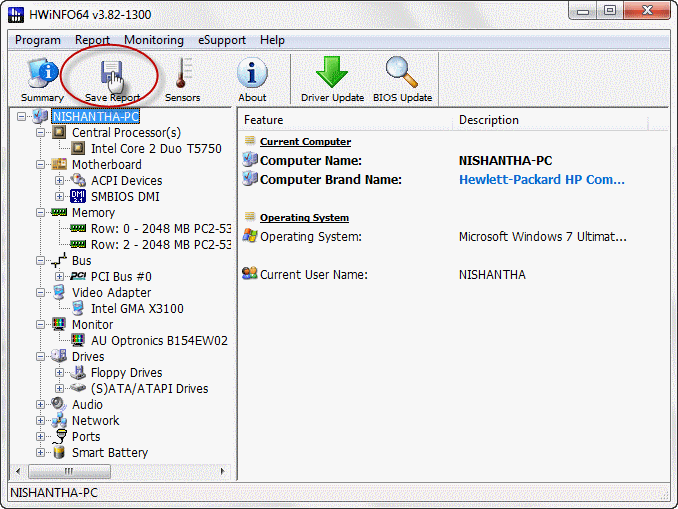Click the Feature column header

[x=345, y=120]
